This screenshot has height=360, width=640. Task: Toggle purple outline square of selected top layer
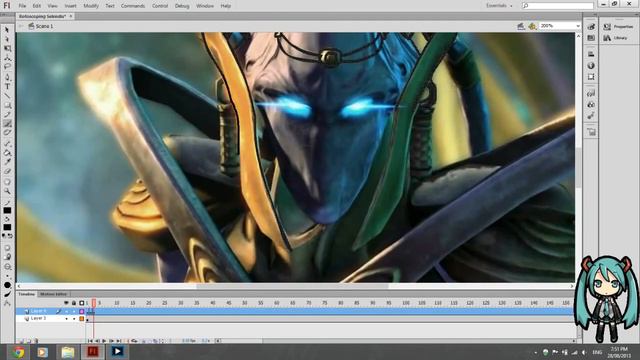click(82, 311)
